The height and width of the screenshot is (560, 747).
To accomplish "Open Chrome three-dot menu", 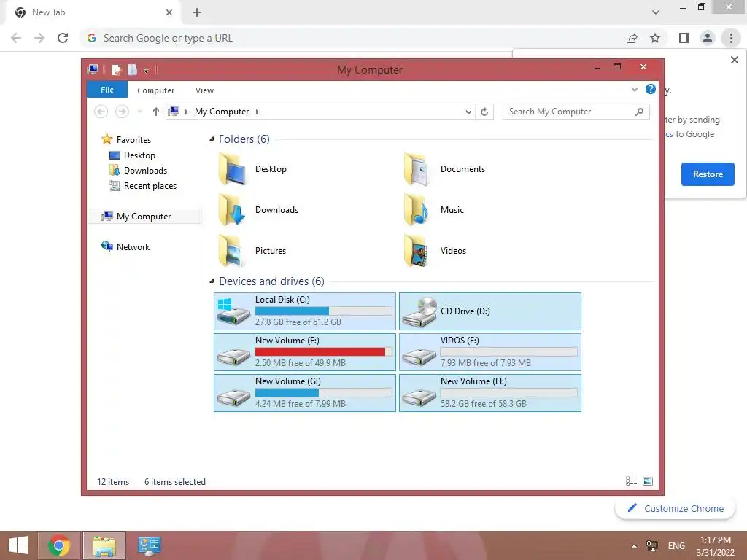I will [x=731, y=38].
